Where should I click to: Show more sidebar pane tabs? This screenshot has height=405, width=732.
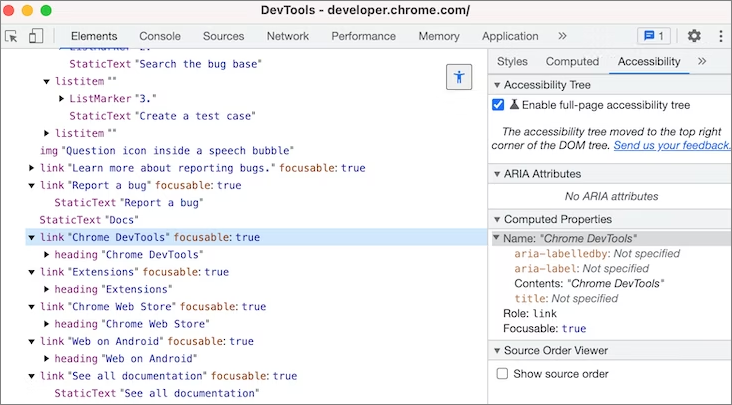pos(702,62)
